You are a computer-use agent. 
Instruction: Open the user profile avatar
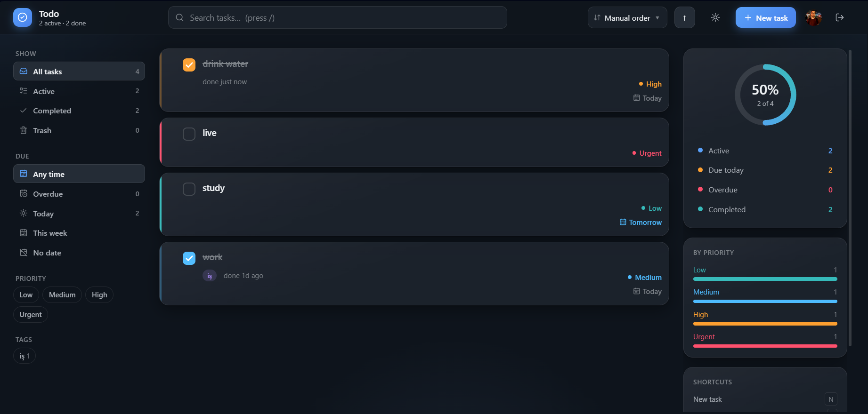point(813,18)
